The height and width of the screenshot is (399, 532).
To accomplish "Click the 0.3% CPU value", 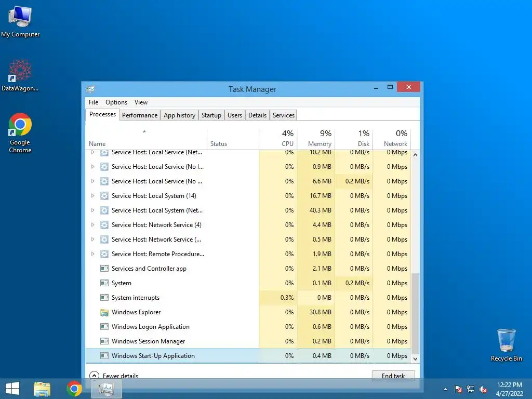I will point(287,298).
